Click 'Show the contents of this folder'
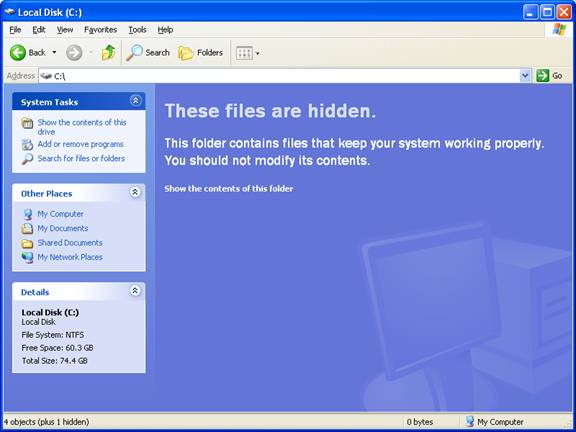The width and height of the screenshot is (576, 432). pyautogui.click(x=228, y=189)
